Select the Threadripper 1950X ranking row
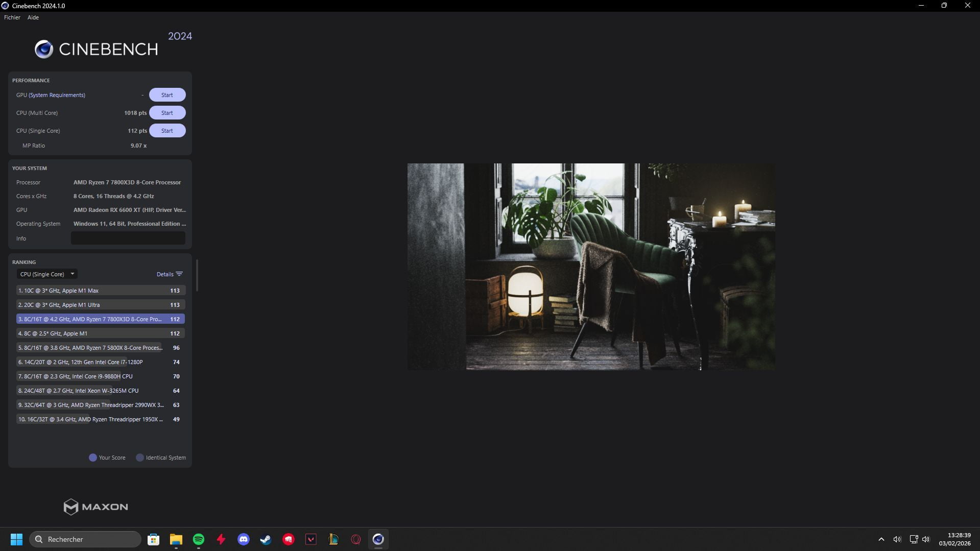Image resolution: width=980 pixels, height=551 pixels. coord(101,419)
